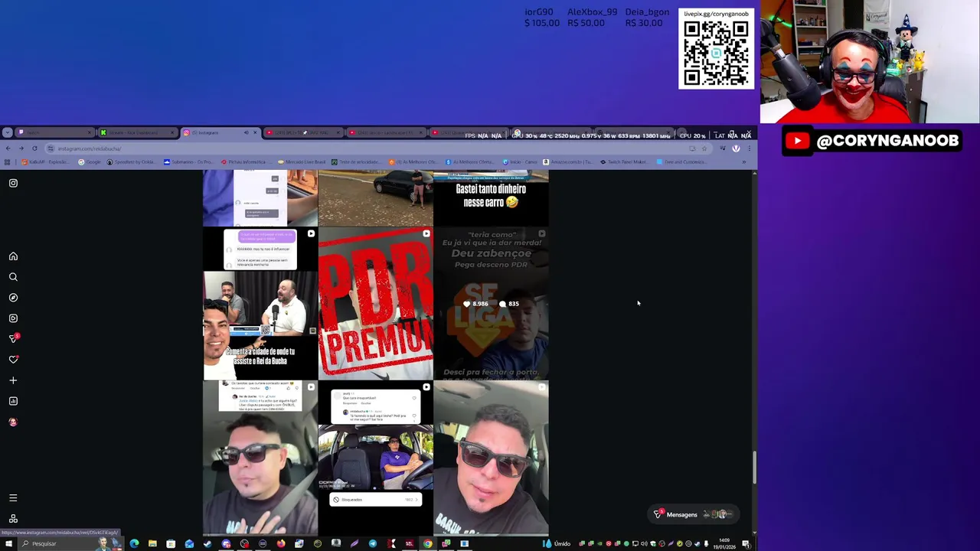The image size is (980, 551).
Task: Open 'Comenta a cidade' Rei da Bucha post
Action: (260, 304)
